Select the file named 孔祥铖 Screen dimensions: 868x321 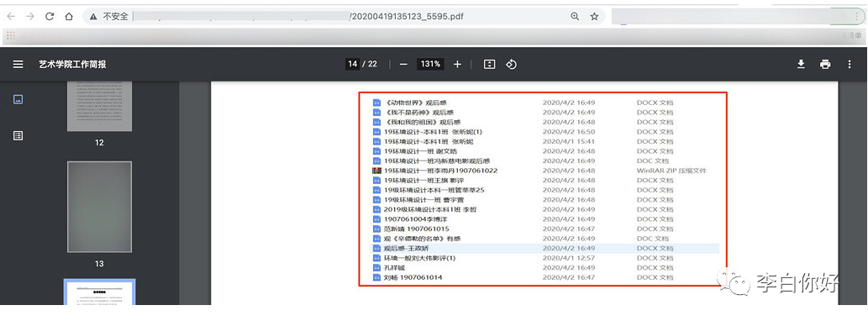click(x=394, y=268)
